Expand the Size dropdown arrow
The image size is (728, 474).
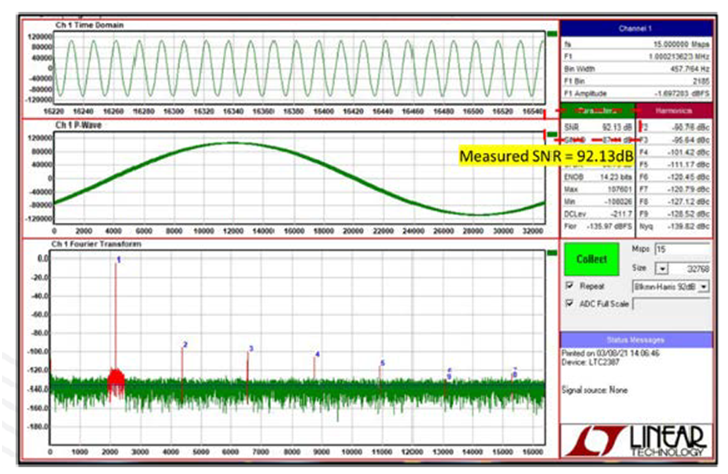coord(662,268)
